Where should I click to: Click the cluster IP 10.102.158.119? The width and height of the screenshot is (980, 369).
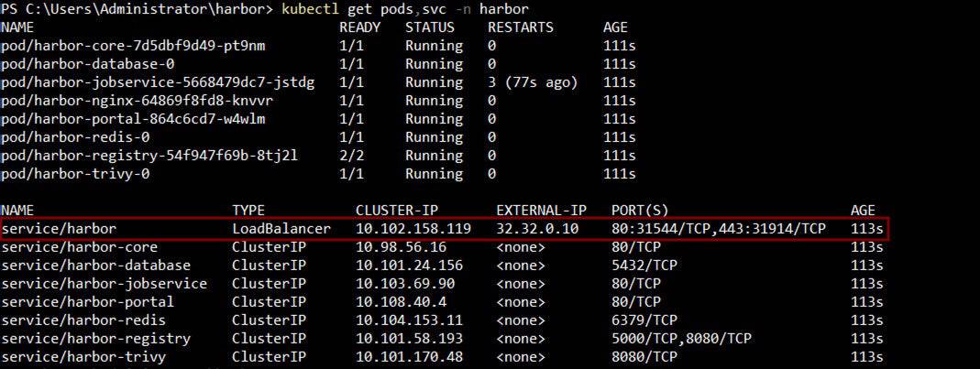[413, 228]
